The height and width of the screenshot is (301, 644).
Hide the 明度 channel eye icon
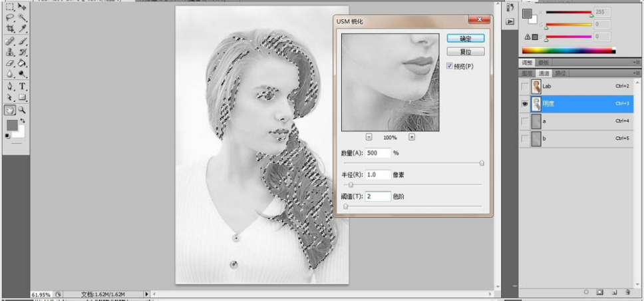click(x=525, y=103)
